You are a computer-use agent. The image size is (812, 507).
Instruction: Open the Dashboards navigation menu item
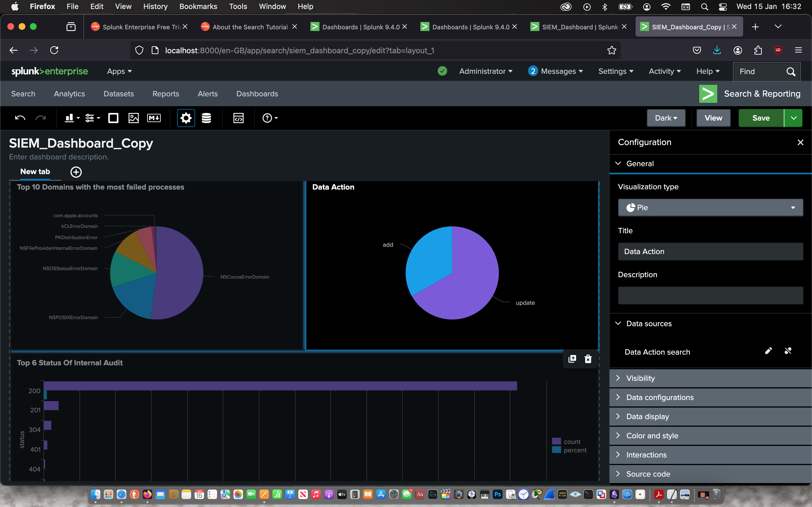tap(257, 94)
